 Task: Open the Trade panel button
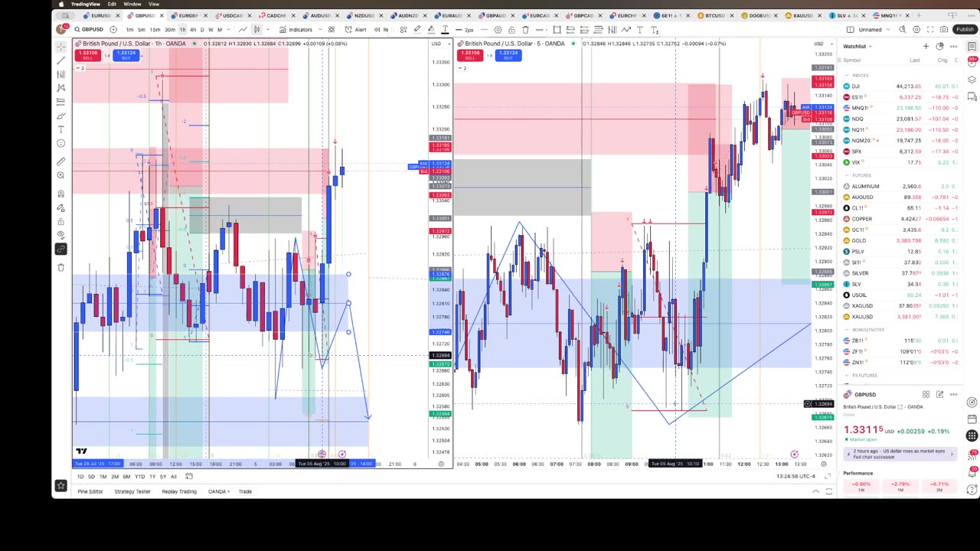pyautogui.click(x=245, y=491)
